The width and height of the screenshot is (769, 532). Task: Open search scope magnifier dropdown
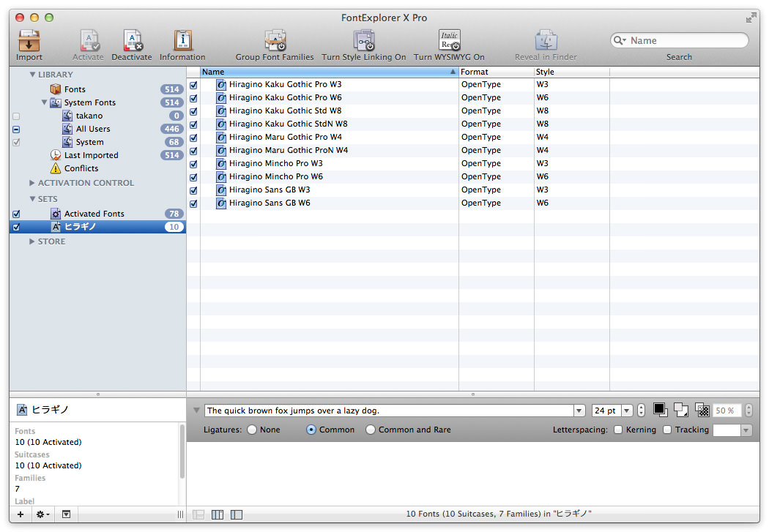620,40
